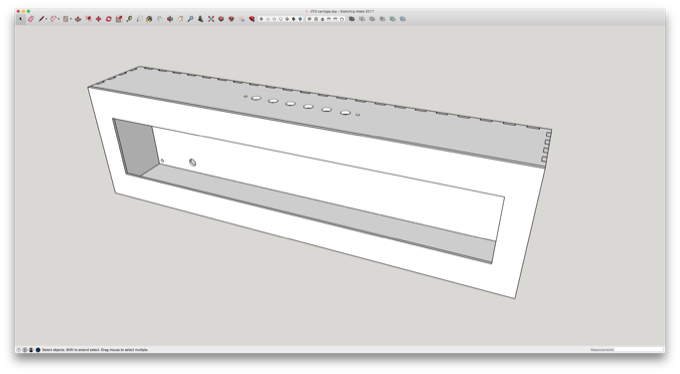Select the Orbit camera tool
The image size is (680, 374).
[x=170, y=19]
